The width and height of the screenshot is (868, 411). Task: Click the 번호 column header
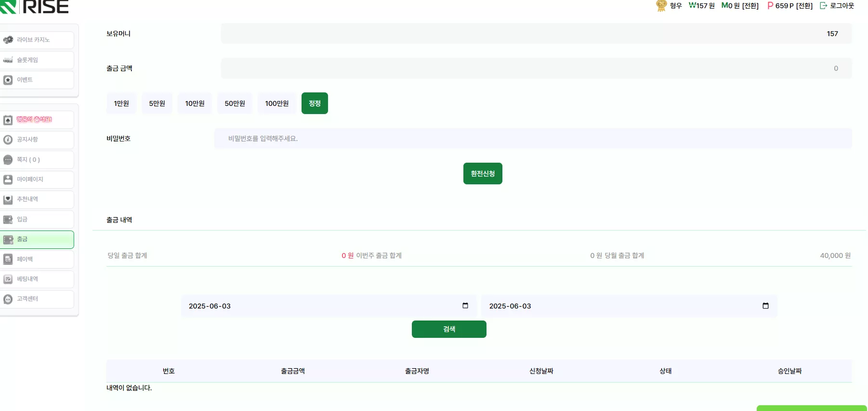tap(169, 371)
